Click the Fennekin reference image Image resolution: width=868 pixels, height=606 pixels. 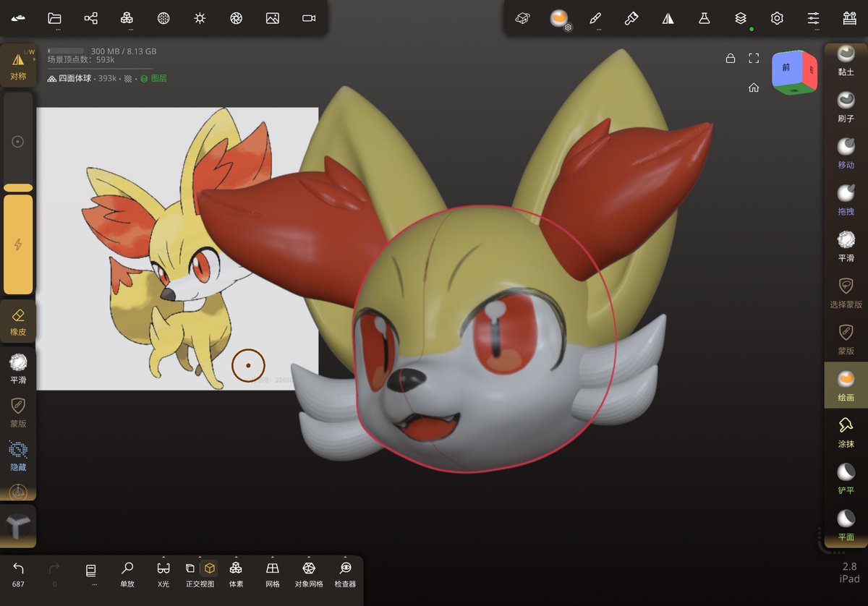click(x=177, y=249)
